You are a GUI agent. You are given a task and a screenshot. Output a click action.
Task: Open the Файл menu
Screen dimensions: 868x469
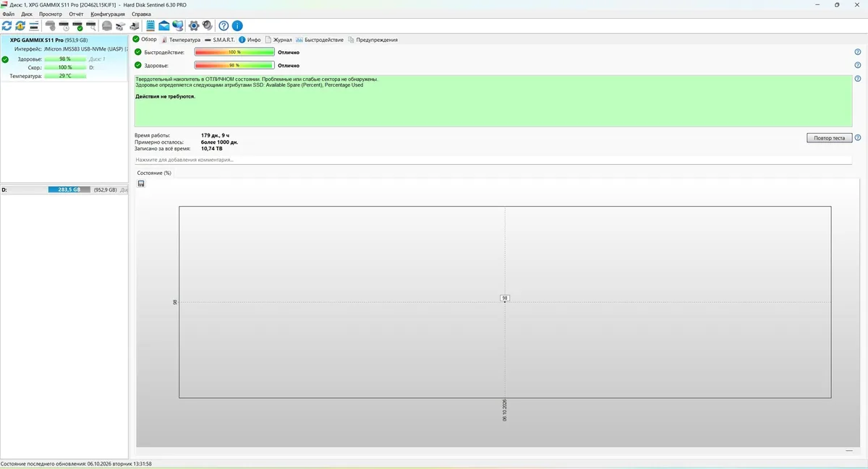pos(8,14)
